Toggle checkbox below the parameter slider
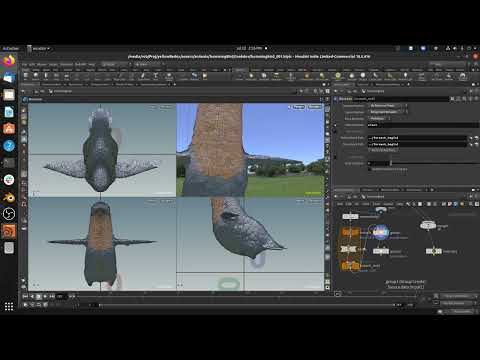This screenshot has height=360, width=480. click(370, 169)
